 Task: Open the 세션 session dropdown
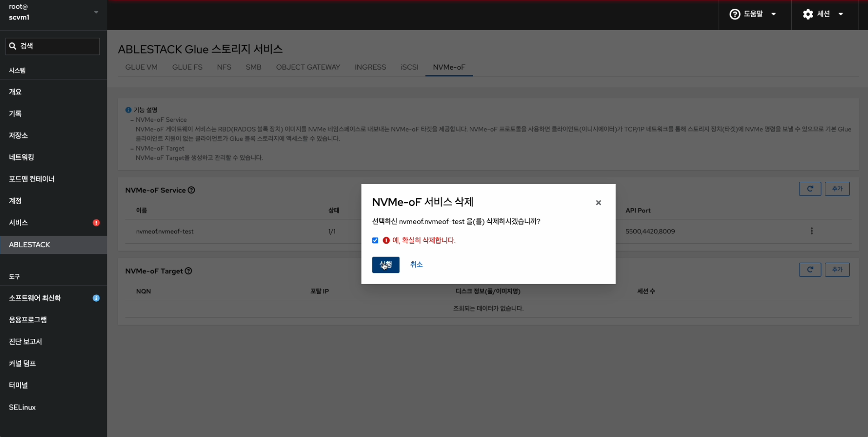tap(823, 14)
